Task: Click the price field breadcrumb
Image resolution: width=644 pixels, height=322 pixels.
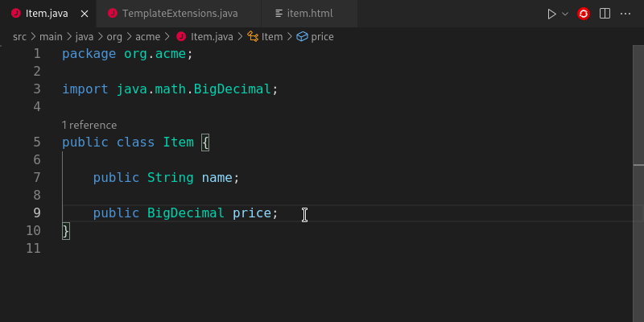Action: 322,36
